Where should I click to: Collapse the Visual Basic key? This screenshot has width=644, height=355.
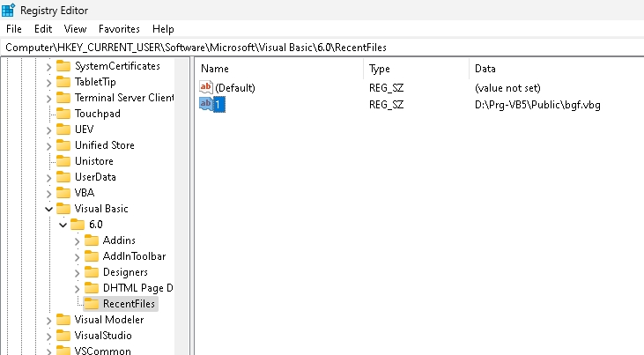(48, 209)
